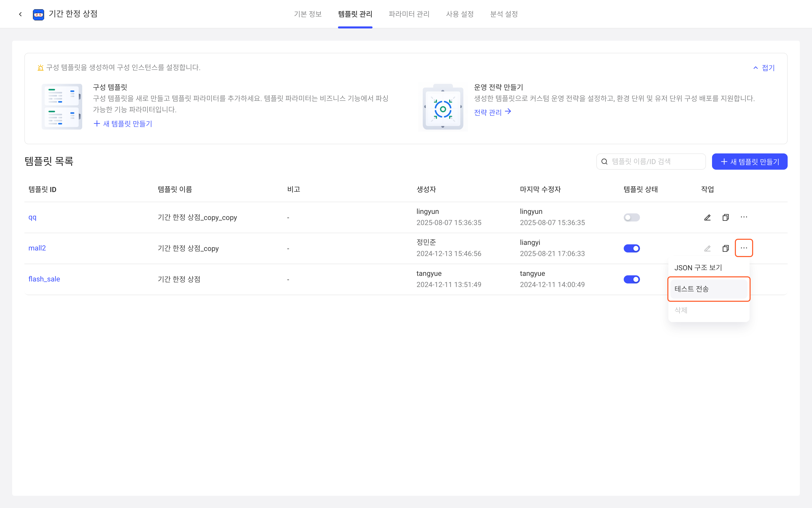Open the more options menu for qq row
Image resolution: width=812 pixels, height=508 pixels.
[x=744, y=217]
